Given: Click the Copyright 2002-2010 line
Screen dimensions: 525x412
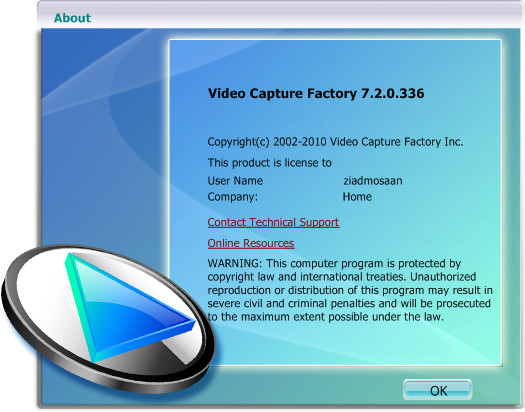Looking at the screenshot, I should tap(335, 142).
